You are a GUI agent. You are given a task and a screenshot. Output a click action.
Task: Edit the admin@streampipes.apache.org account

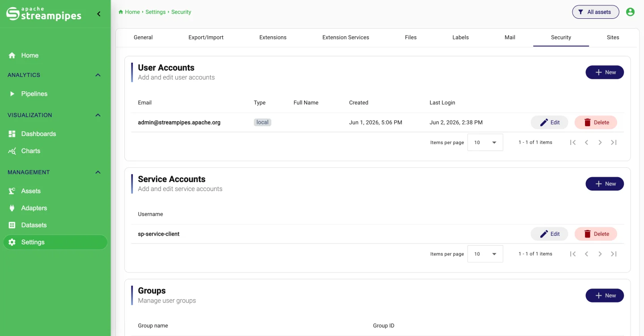(549, 123)
